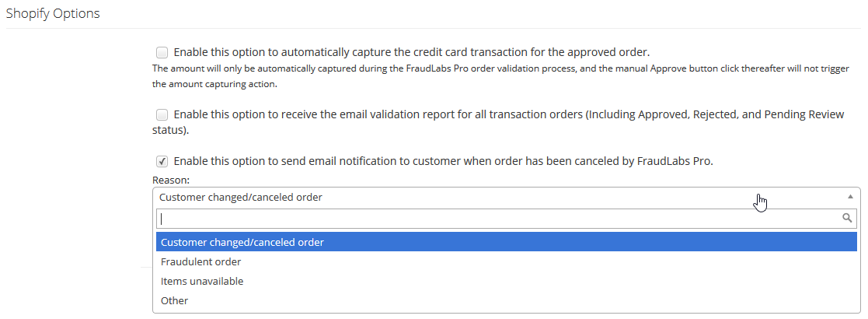Focus the dropdown search text field

507,218
